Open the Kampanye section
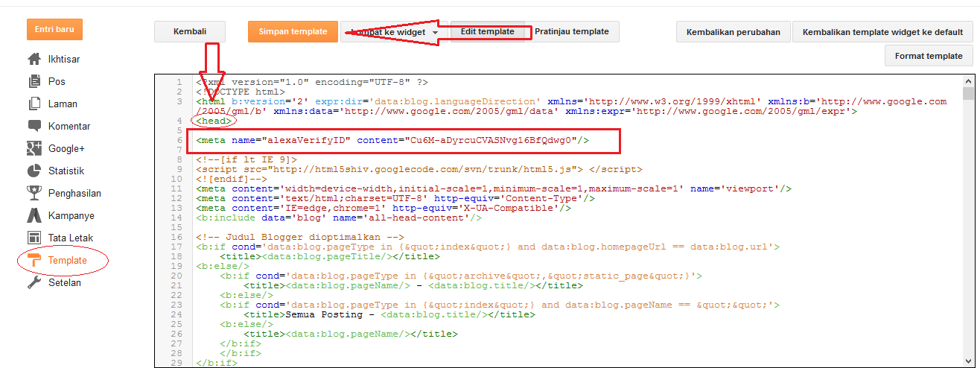 [71, 216]
